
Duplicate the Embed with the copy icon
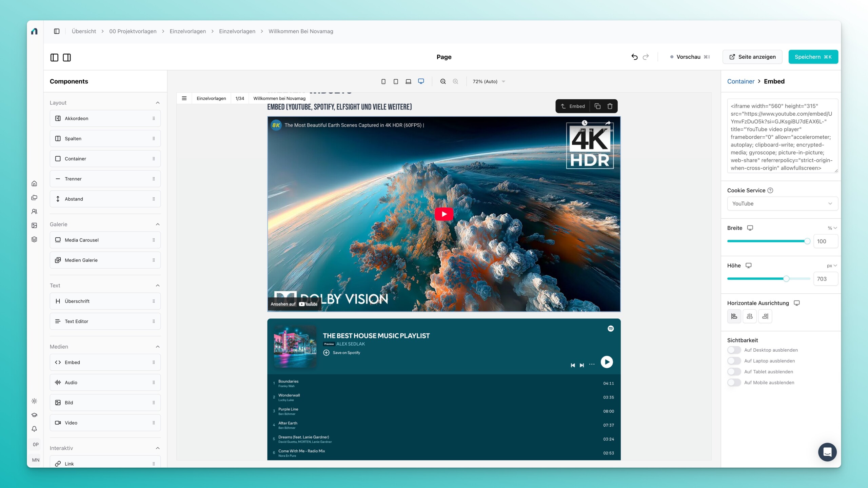click(597, 106)
